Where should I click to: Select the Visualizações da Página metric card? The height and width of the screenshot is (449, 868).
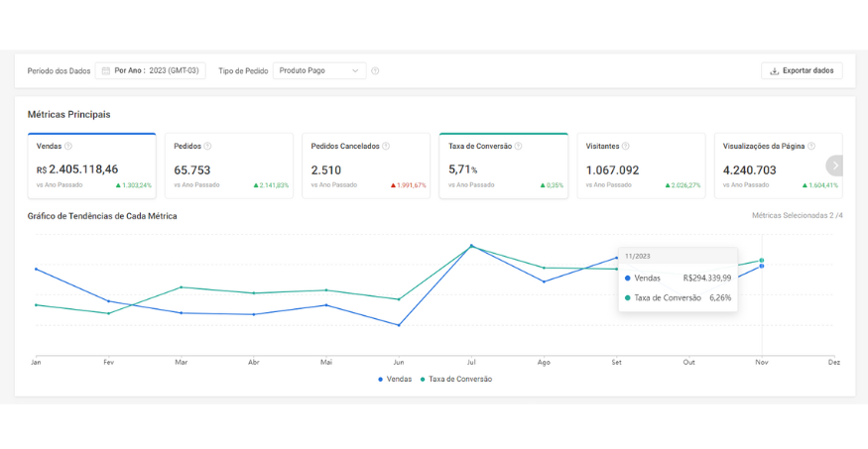coord(779,166)
